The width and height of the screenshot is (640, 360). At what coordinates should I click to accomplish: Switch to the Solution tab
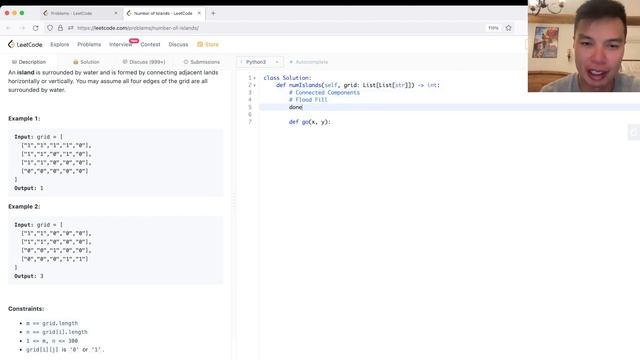86,62
